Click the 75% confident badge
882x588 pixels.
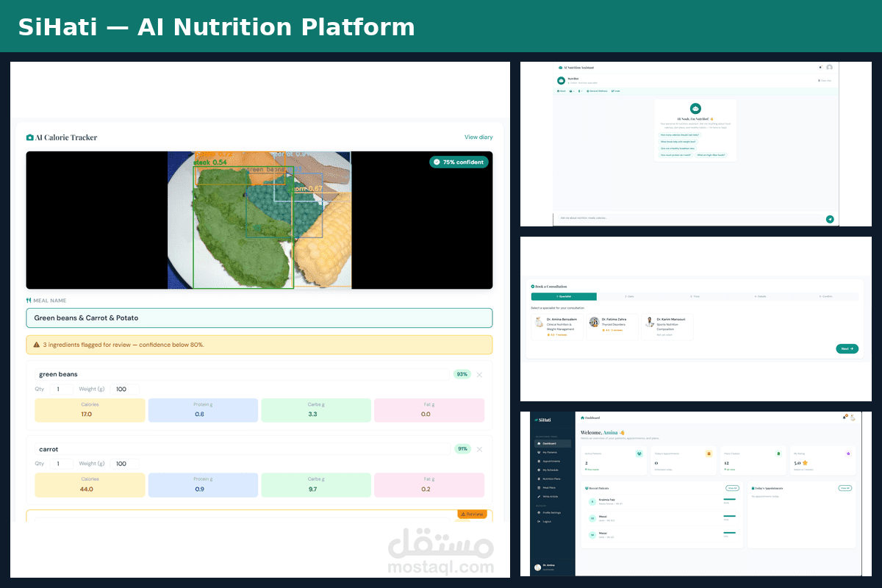[x=459, y=162]
